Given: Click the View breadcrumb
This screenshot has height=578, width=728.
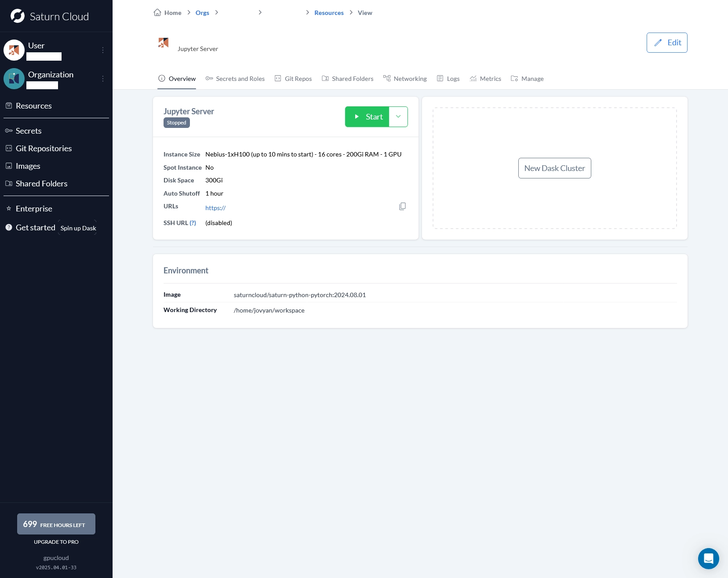Looking at the screenshot, I should (365, 13).
